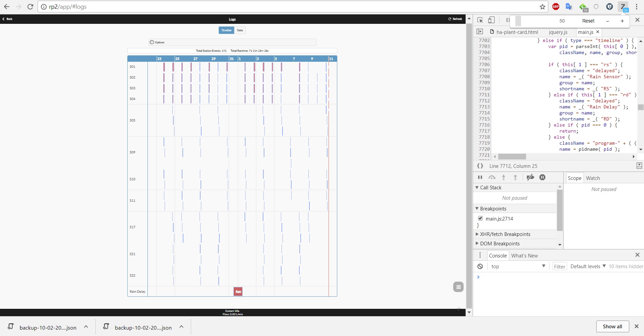644x336 pixels.
Task: Expand DOM Breakpoints section
Action: [x=477, y=243]
